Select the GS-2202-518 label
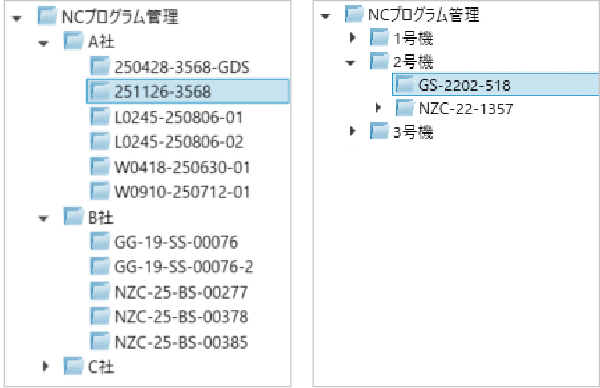 coord(465,85)
